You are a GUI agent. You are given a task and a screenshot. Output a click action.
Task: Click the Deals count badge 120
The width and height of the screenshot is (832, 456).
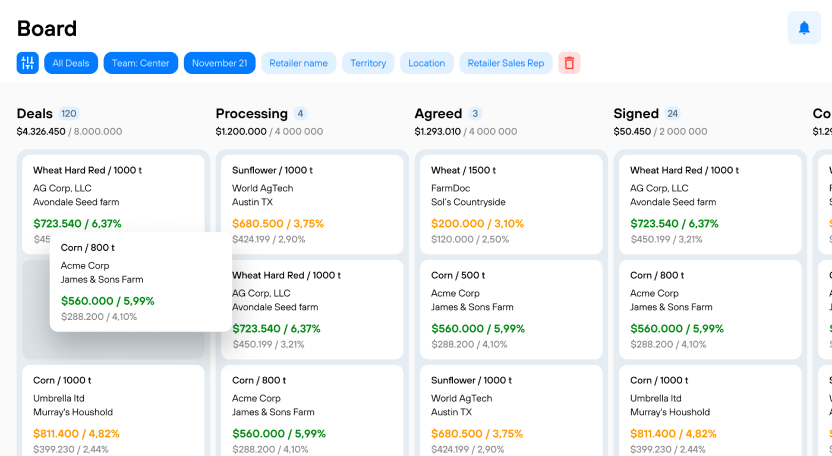tap(69, 114)
